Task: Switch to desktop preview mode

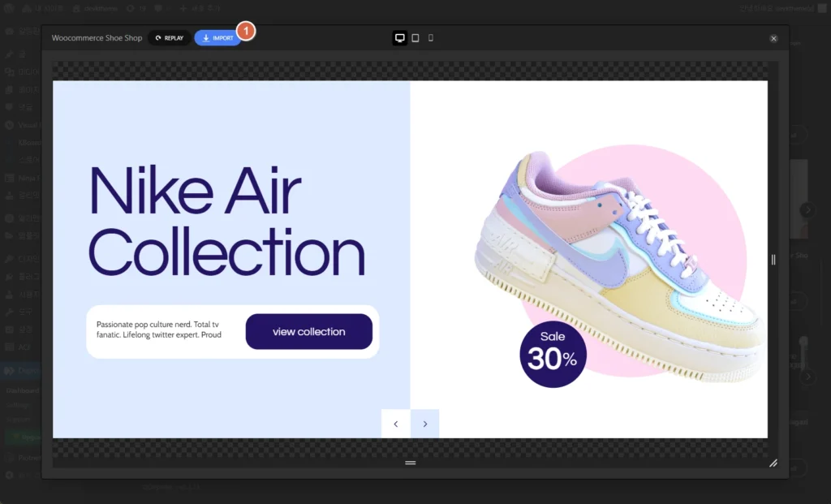Action: (x=399, y=38)
